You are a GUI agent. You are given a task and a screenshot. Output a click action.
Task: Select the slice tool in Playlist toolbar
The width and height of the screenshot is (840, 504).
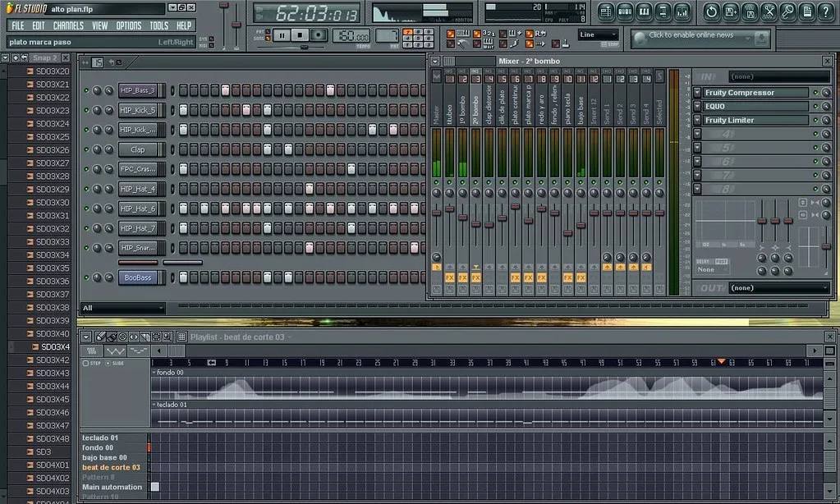(145, 337)
